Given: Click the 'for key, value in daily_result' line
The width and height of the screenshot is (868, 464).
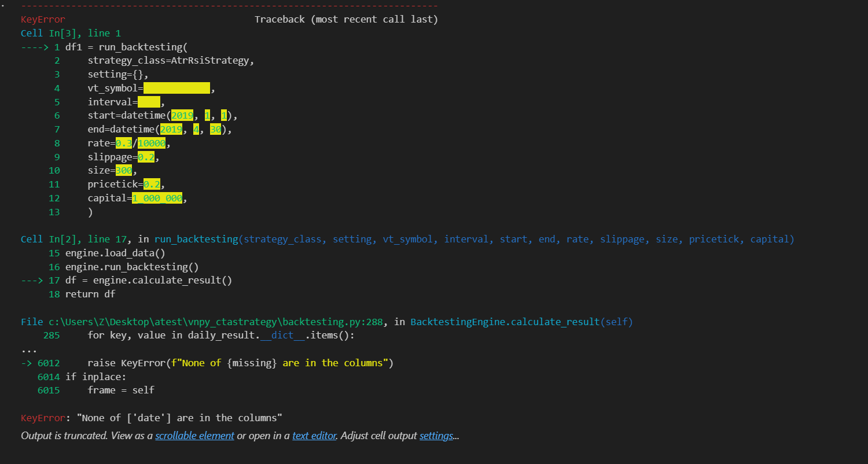Looking at the screenshot, I should pyautogui.click(x=221, y=336).
